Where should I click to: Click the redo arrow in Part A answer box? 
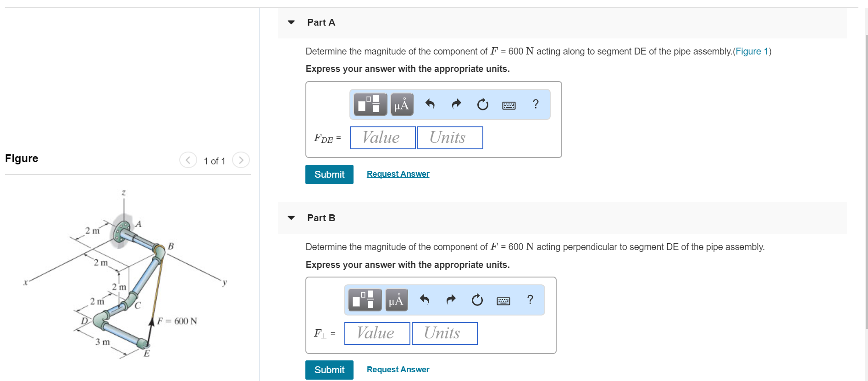[x=456, y=104]
